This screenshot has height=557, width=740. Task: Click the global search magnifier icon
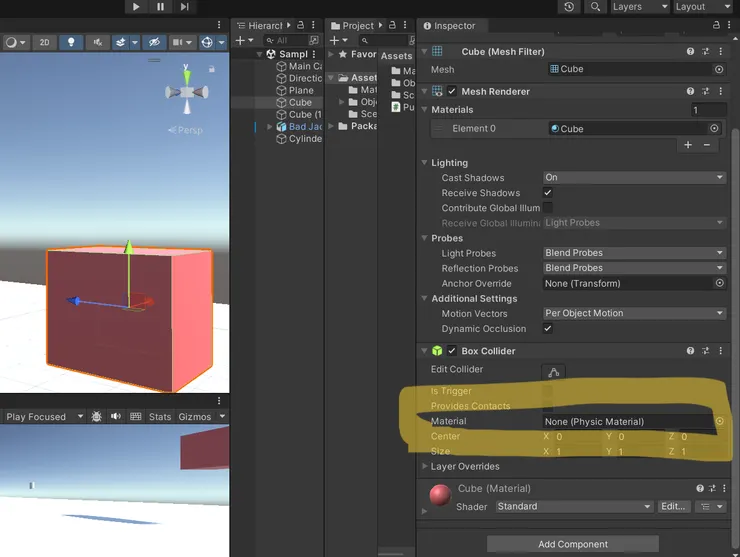tap(595, 7)
